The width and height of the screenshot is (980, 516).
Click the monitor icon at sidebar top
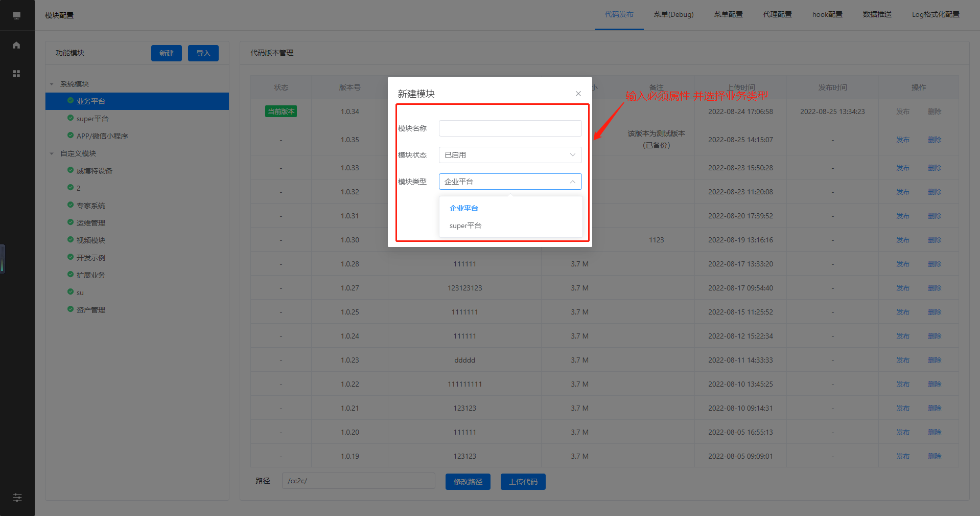[x=16, y=15]
